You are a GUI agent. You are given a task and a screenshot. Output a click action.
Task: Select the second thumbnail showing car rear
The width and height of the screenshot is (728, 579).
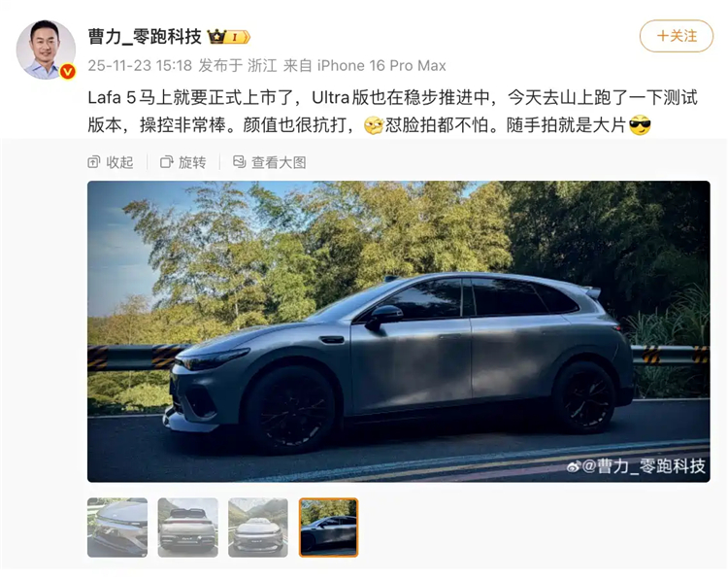coord(188,528)
